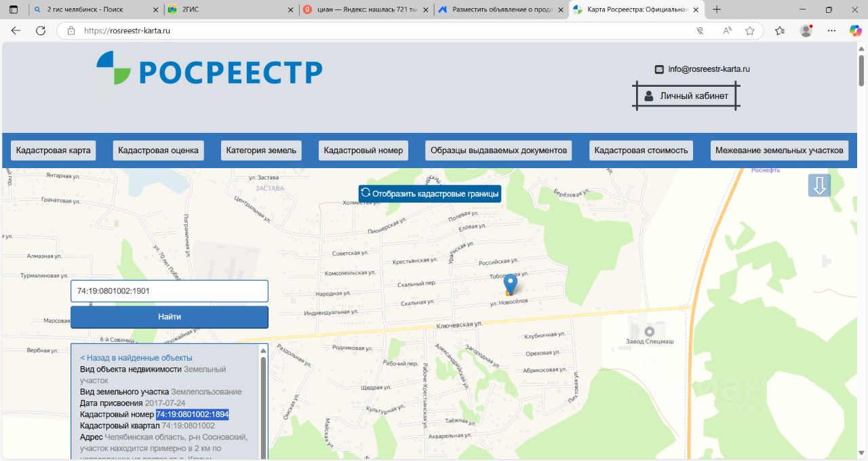Click the down-arrow icon on the map
868x461 pixels.
819,185
